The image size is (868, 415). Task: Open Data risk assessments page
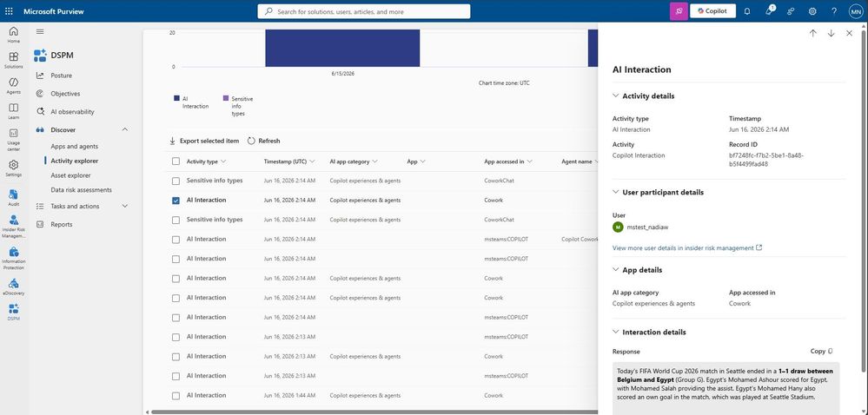coord(81,190)
